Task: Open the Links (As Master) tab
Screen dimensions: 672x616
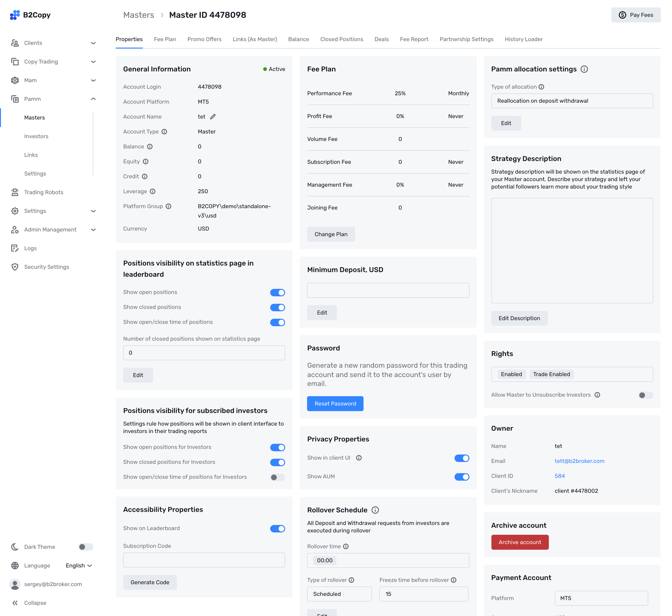Action: (x=255, y=39)
